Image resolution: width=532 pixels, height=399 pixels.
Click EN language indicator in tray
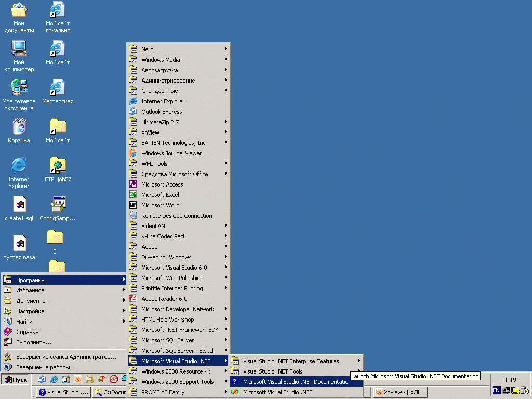(496, 390)
